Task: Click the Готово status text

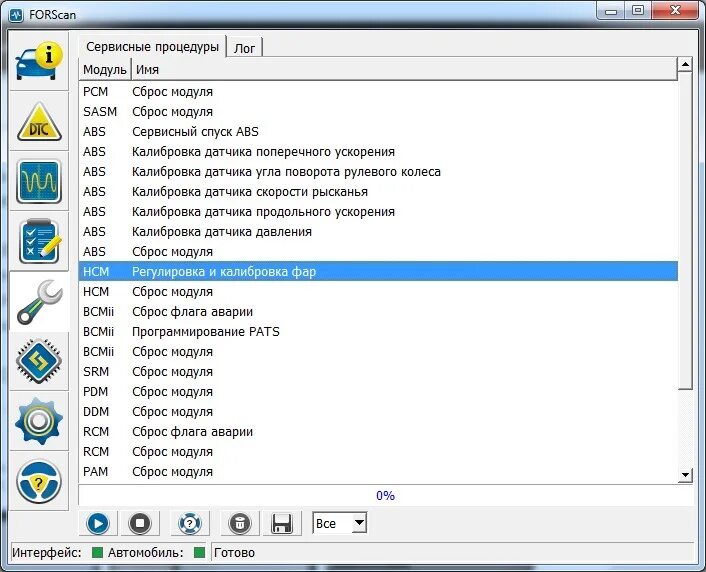Action: click(234, 553)
